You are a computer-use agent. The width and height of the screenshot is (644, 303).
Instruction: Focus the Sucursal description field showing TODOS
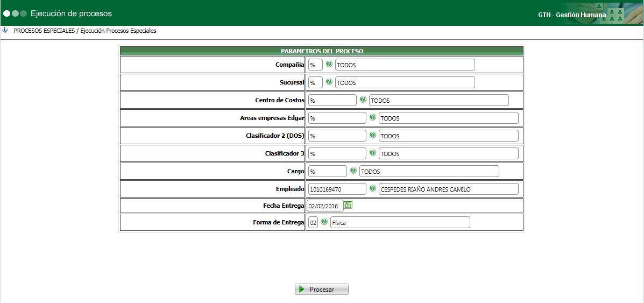(405, 83)
